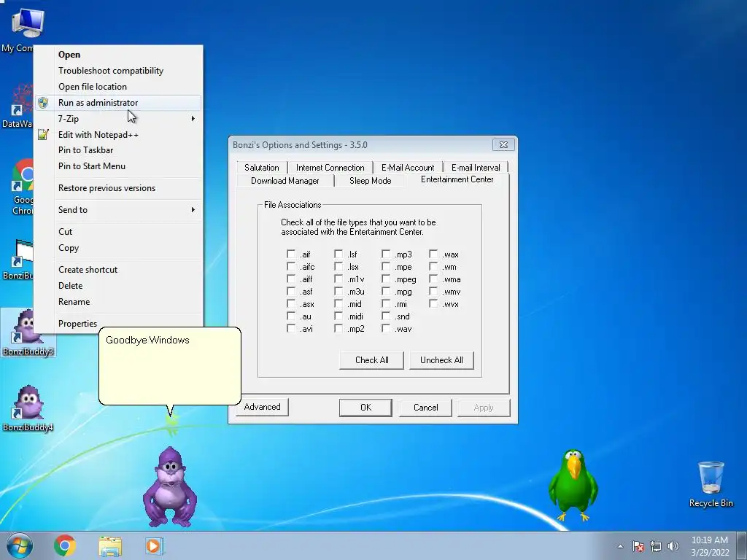Toggle the .wav checkbox

point(386,328)
